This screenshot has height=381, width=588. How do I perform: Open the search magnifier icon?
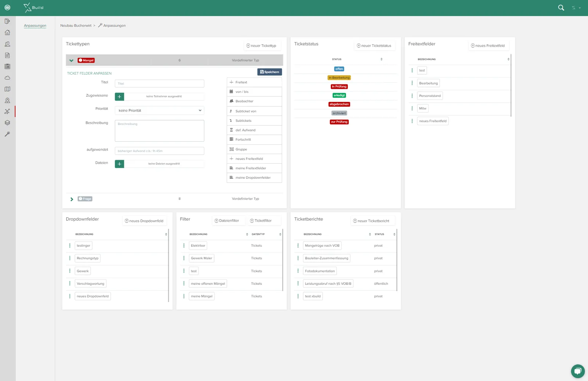pos(561,7)
